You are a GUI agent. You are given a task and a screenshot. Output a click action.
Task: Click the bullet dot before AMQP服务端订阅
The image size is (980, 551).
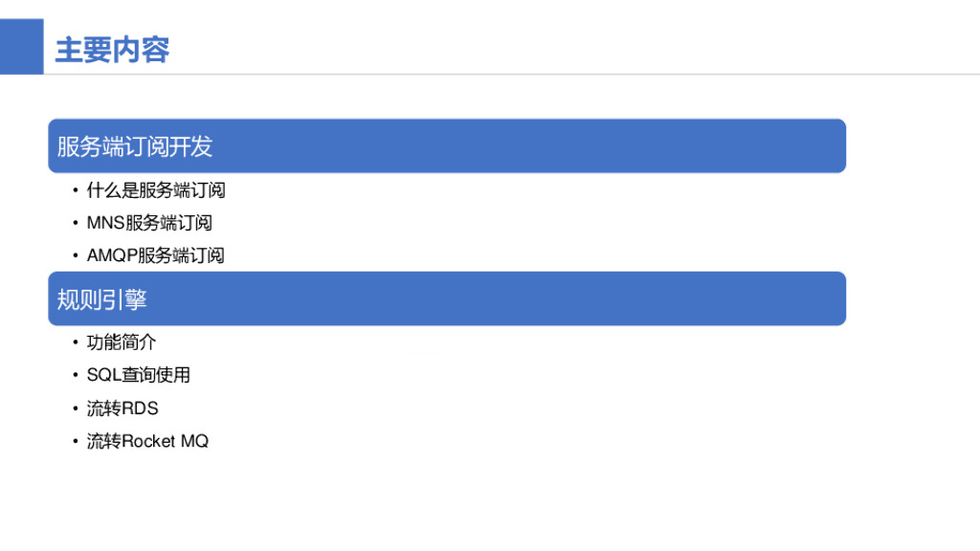[75, 255]
